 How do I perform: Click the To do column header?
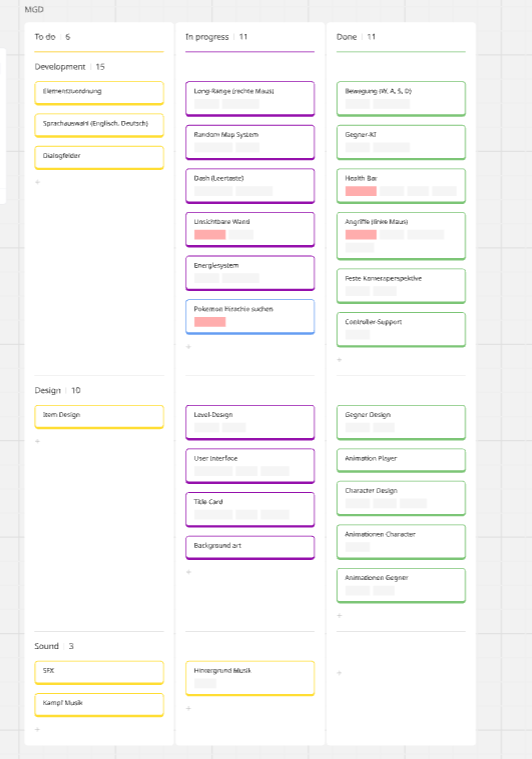click(45, 37)
